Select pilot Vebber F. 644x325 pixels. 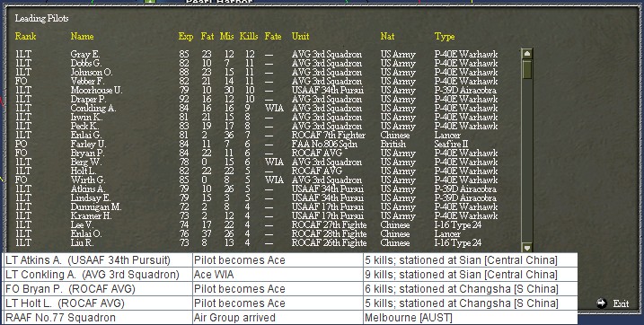(87, 81)
